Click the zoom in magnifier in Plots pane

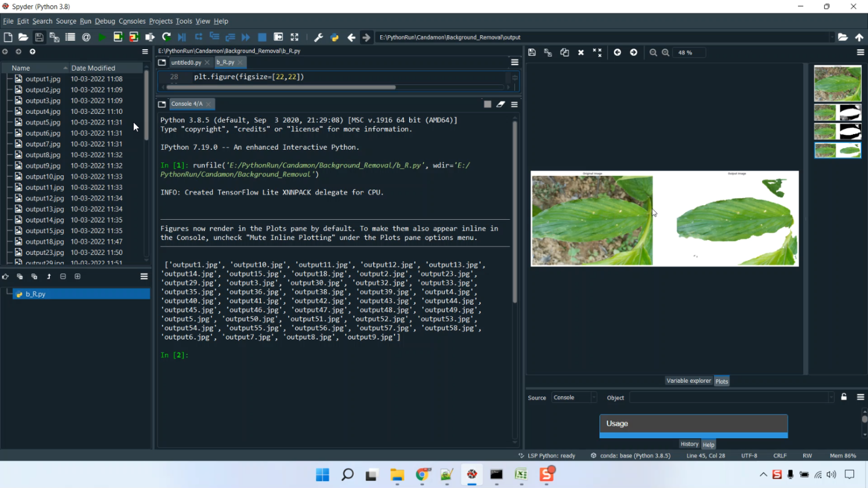(665, 53)
